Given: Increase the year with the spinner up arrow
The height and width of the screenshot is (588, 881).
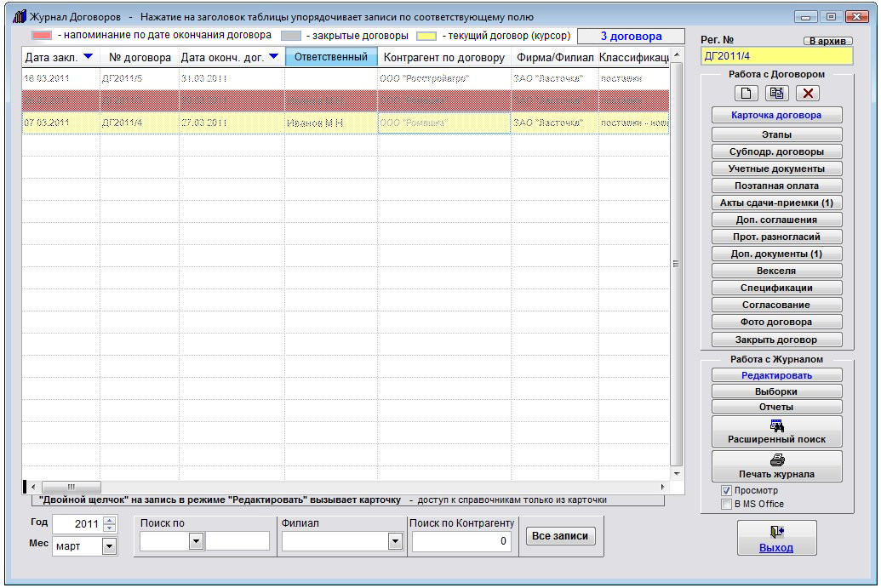Looking at the screenshot, I should [109, 520].
